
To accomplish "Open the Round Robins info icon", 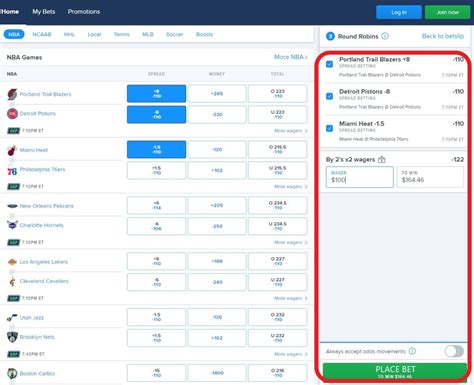I will [385, 36].
